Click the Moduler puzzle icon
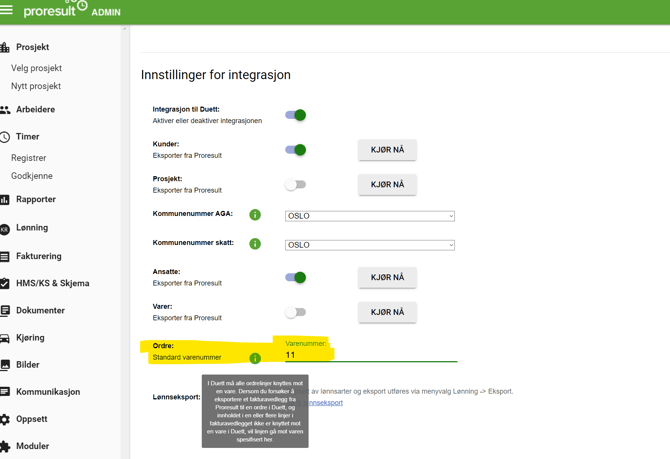This screenshot has height=459, width=670. [x=5, y=447]
